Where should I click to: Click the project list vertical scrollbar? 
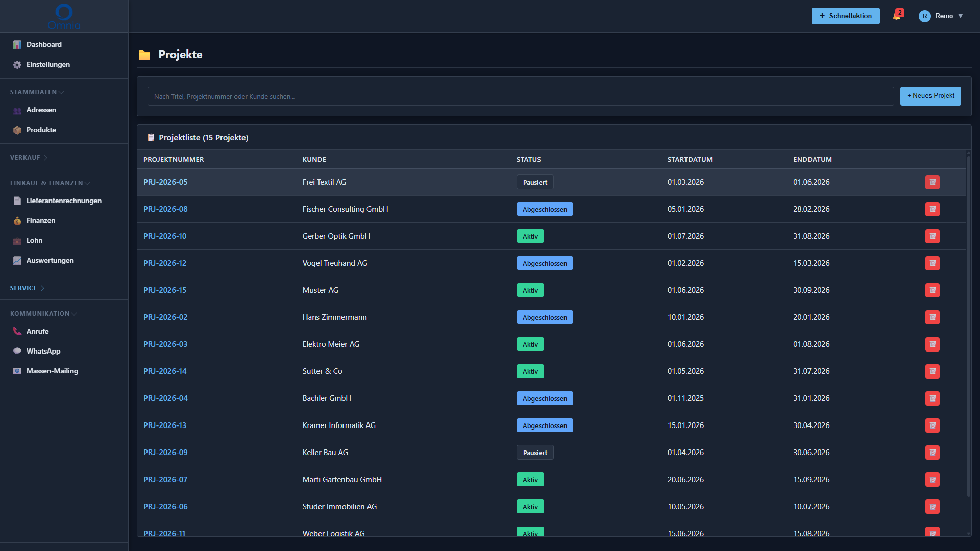point(968,327)
